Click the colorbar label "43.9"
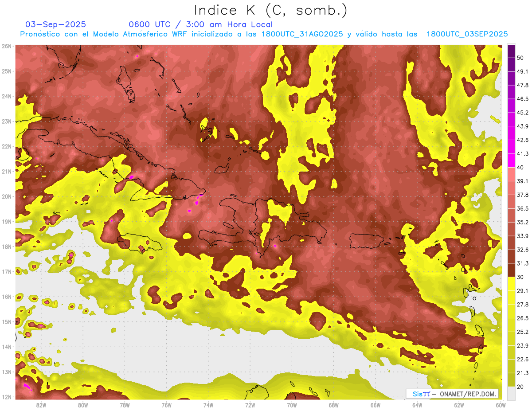This screenshot has width=532, height=411. [x=522, y=126]
